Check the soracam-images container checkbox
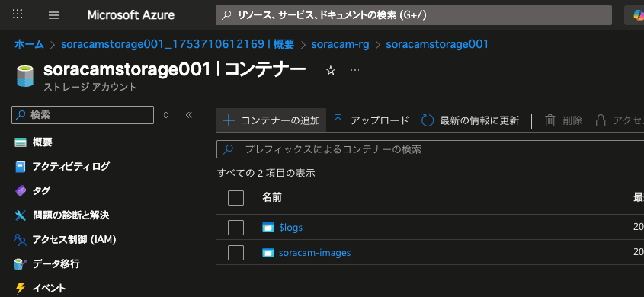The height and width of the screenshot is (297, 644). (x=235, y=253)
